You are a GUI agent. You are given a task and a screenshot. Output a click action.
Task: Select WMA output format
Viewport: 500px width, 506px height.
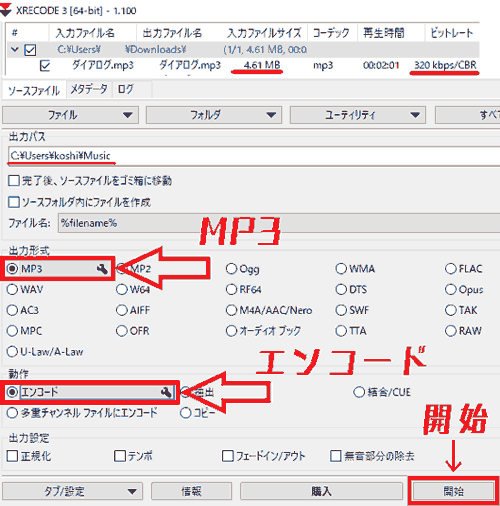point(341,269)
